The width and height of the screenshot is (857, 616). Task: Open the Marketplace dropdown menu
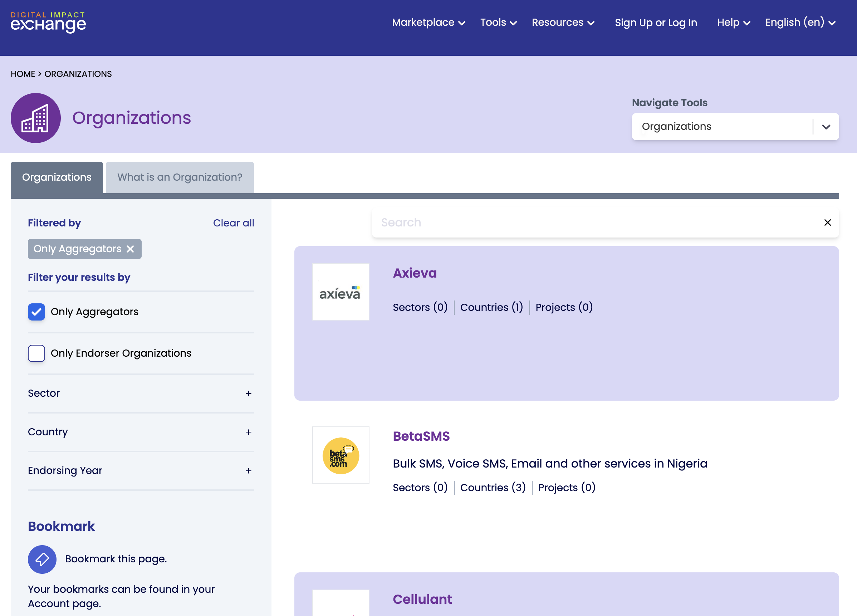[x=428, y=23]
